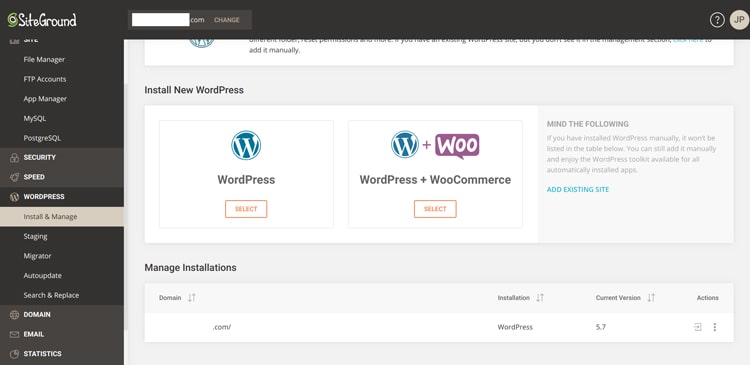This screenshot has height=365, width=750.
Task: Open the help question mark icon
Action: coord(717,20)
